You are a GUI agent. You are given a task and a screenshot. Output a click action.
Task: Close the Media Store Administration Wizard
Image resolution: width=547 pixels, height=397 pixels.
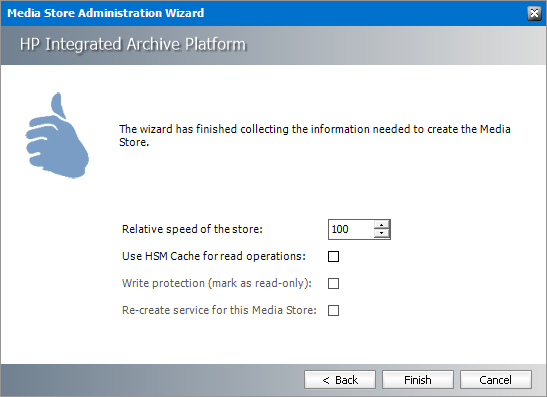point(534,13)
